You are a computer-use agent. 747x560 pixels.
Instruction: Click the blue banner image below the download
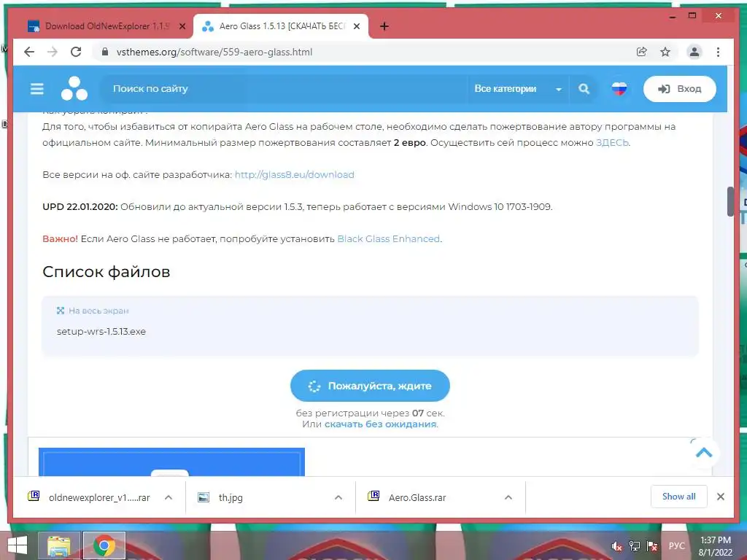coord(171,462)
